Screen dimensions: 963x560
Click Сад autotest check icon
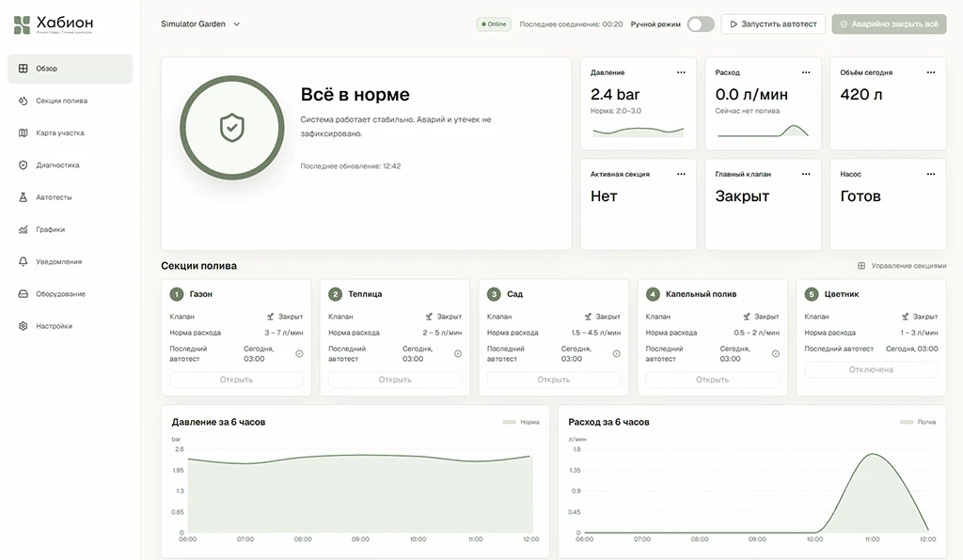(x=617, y=354)
